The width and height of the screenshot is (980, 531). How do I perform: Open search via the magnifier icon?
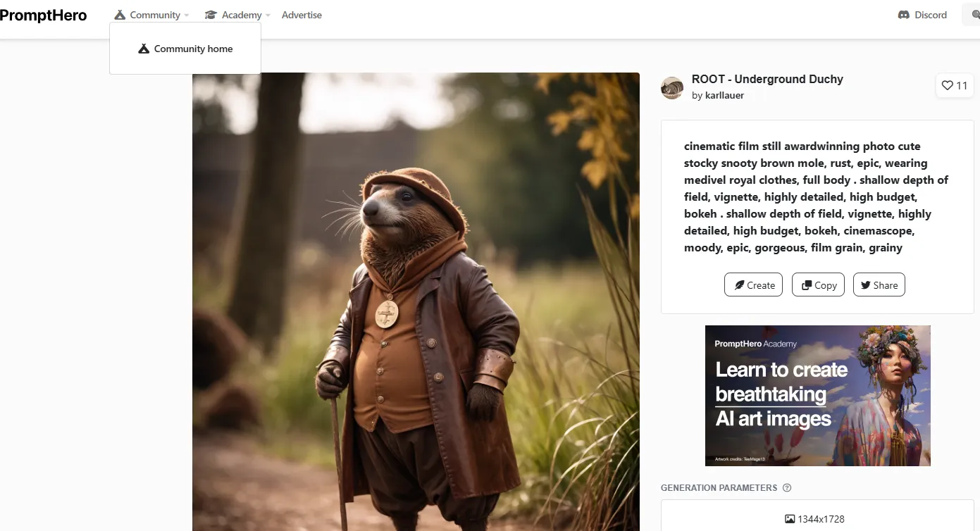(975, 15)
